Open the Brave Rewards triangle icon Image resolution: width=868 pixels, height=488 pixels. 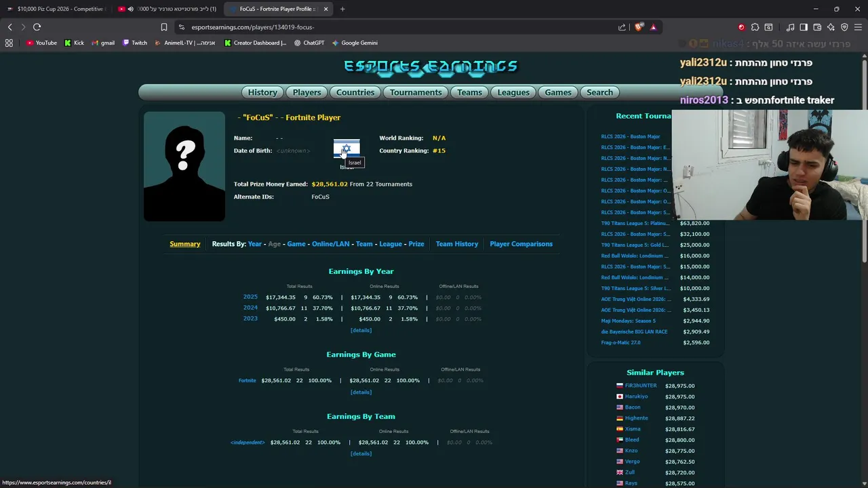pos(653,27)
